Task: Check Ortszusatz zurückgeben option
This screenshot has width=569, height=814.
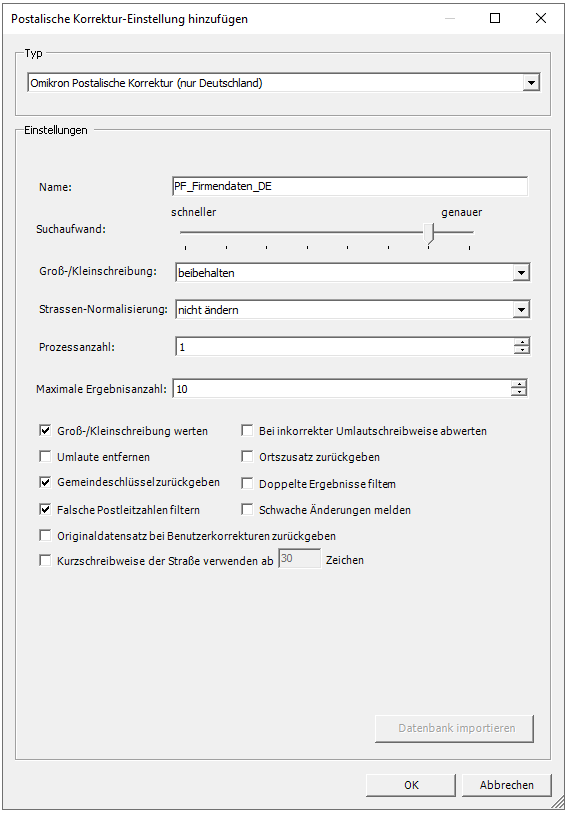Action: [x=247, y=456]
